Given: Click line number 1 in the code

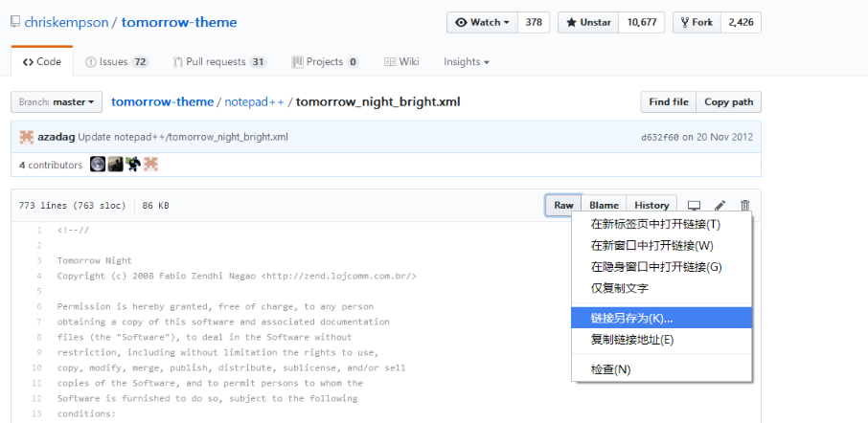Looking at the screenshot, I should click(39, 230).
